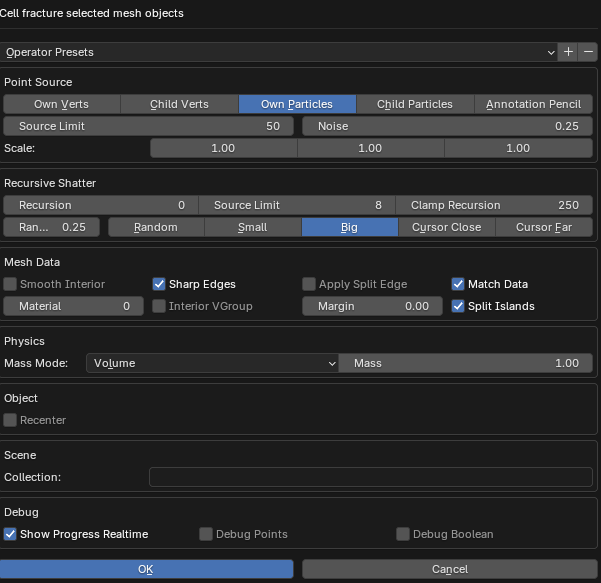The height and width of the screenshot is (583, 601).
Task: Click the add preset plus icon
Action: (x=568, y=51)
